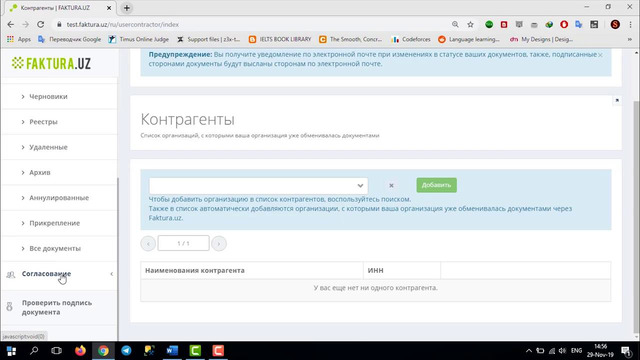The width and height of the screenshot is (640, 360).
Task: Click the 1 / 1 page number field
Action: (x=184, y=243)
